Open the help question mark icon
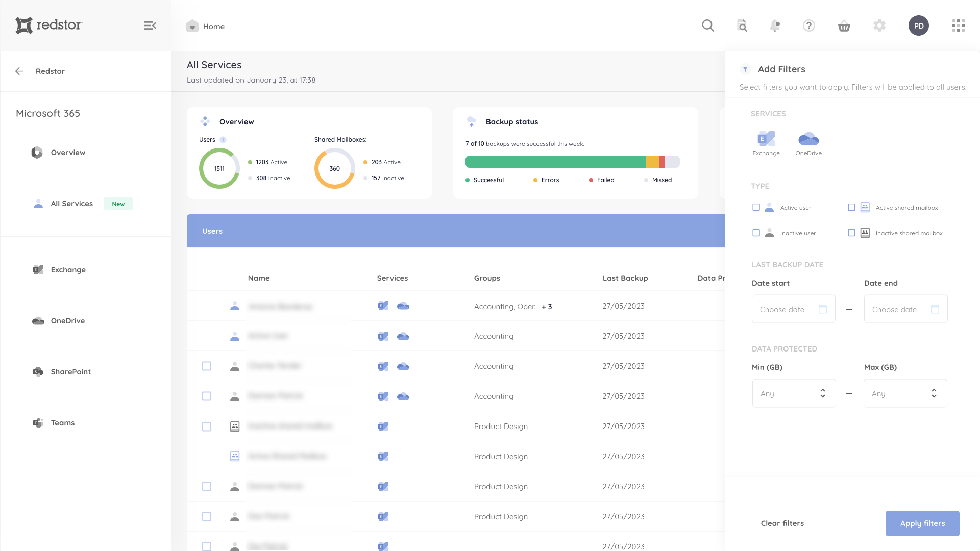Image resolution: width=980 pixels, height=551 pixels. click(x=809, y=26)
